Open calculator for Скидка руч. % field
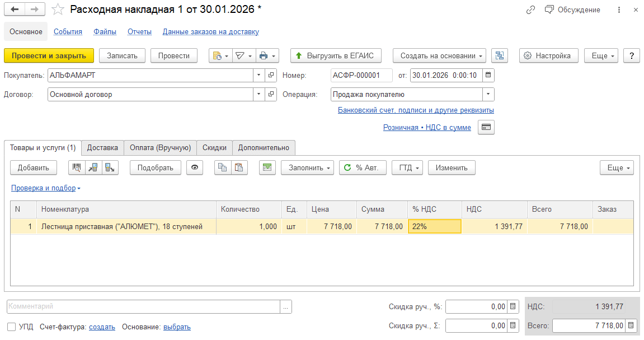This screenshot has width=644, height=340. click(x=513, y=307)
